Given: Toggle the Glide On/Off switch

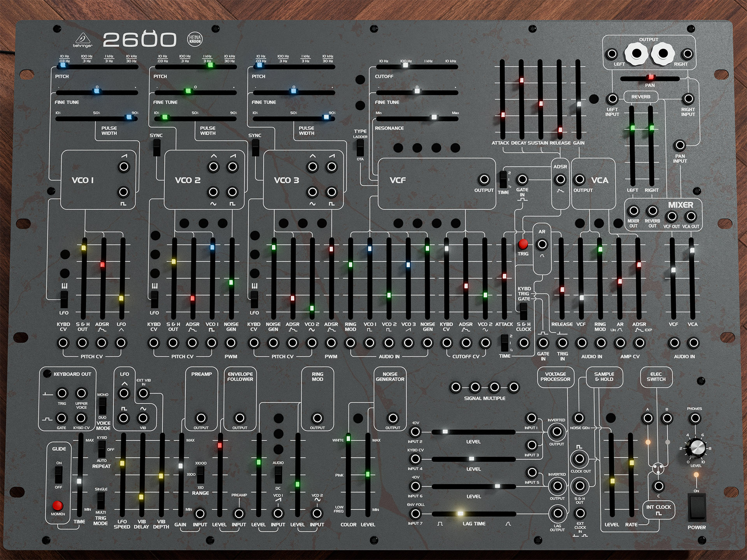Looking at the screenshot, I should (58, 475).
